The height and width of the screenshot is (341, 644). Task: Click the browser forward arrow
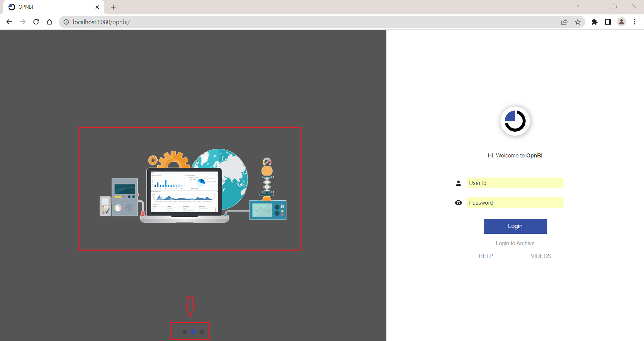22,22
